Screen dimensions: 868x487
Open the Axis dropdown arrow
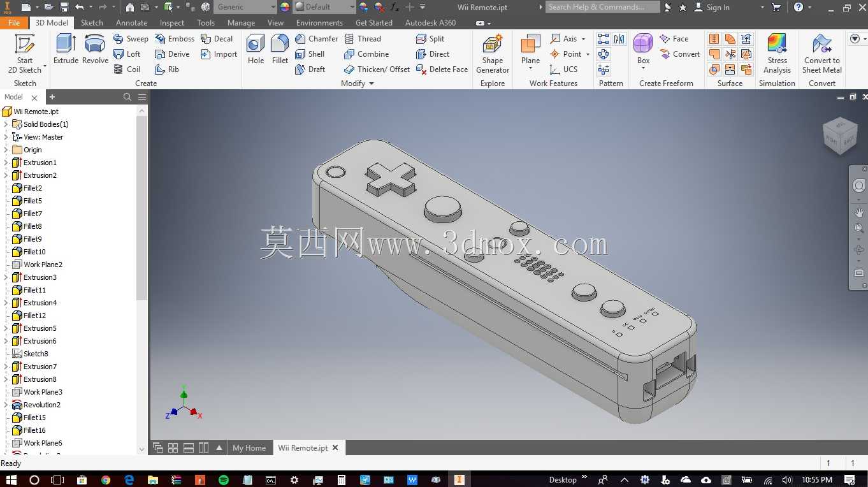click(583, 39)
